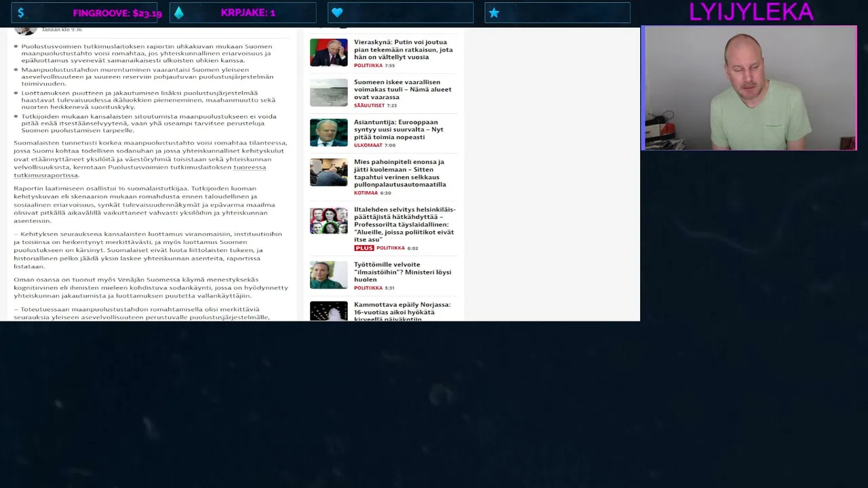
Task: Click the LYIJYLEKA channel title
Action: tap(751, 12)
